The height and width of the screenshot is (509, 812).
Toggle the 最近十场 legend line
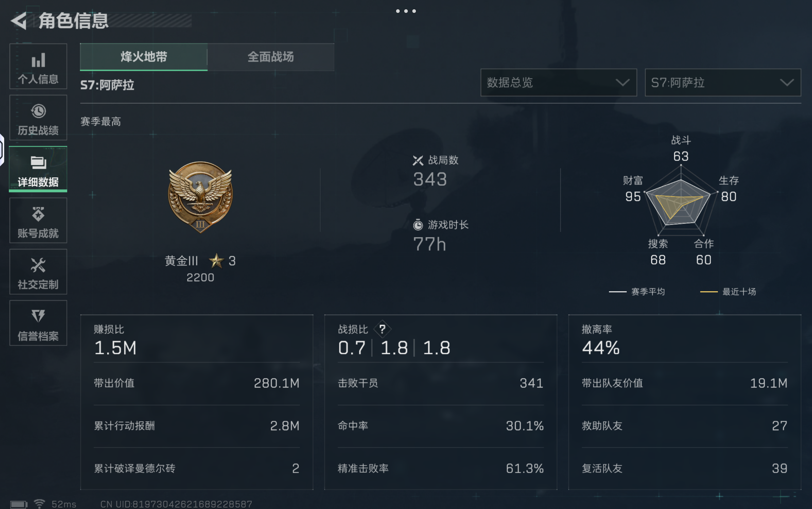coord(728,292)
